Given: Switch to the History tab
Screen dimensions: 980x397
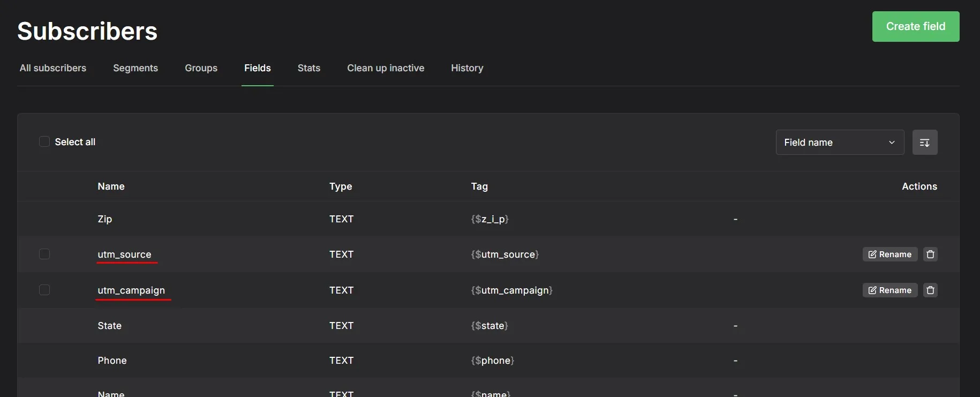Looking at the screenshot, I should point(467,68).
